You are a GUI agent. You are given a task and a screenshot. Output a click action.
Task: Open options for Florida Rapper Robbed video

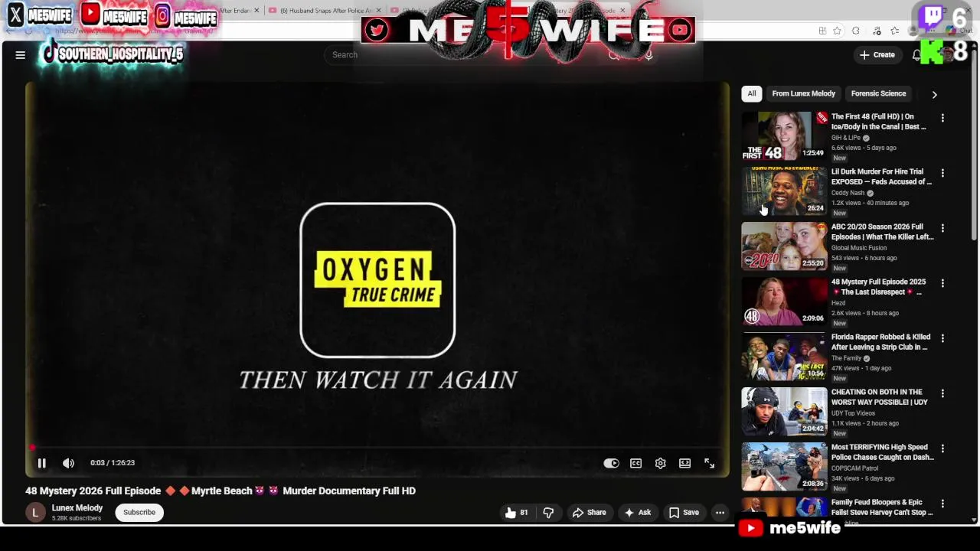coord(942,338)
